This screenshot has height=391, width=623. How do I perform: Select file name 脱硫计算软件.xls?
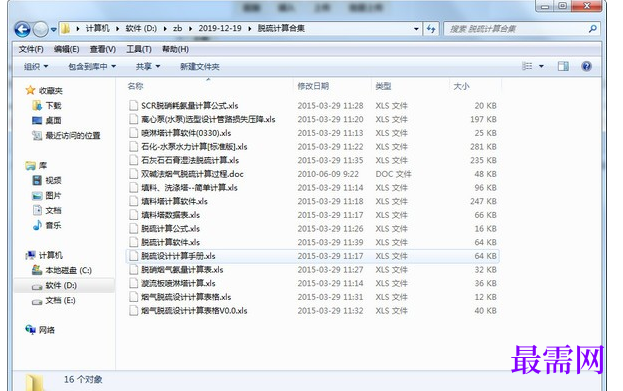click(170, 242)
